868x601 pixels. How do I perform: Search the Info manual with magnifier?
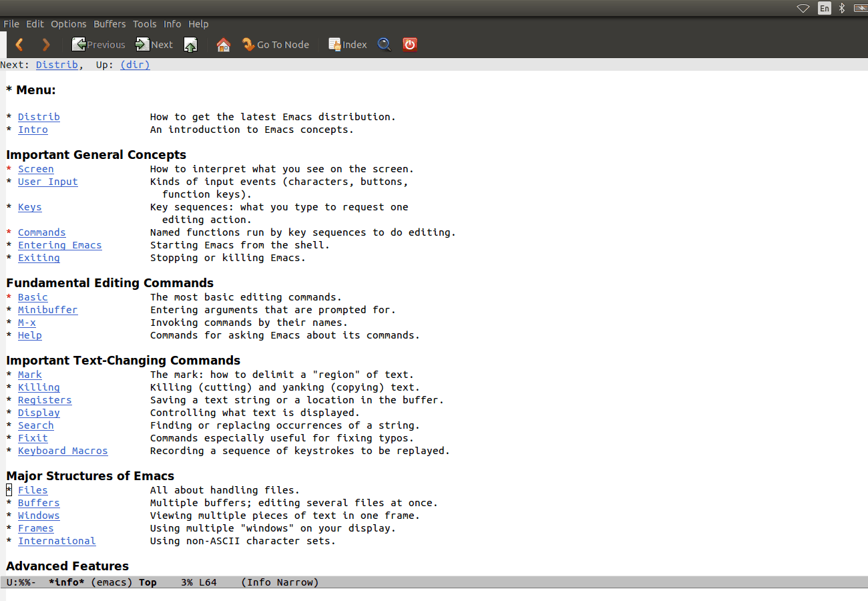385,45
